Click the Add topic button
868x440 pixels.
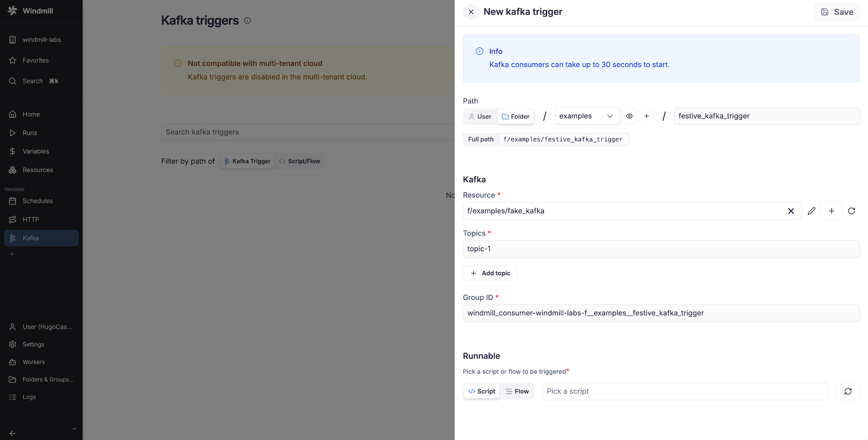490,273
